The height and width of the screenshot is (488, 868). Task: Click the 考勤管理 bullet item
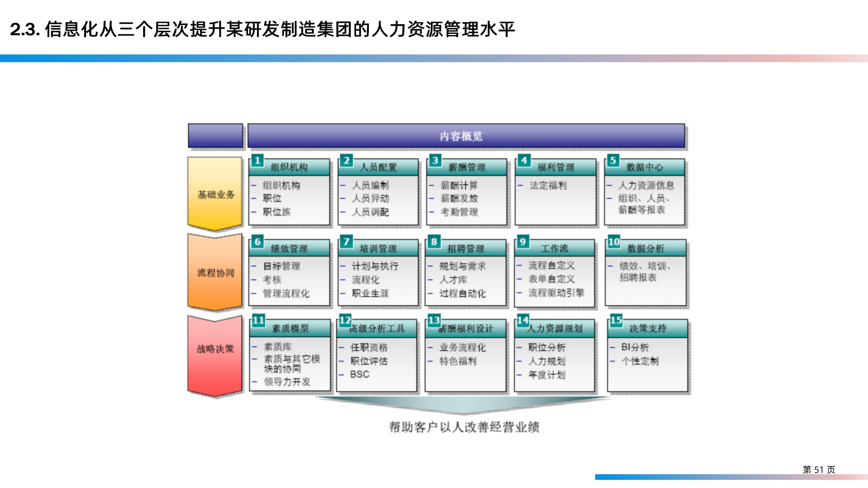coord(459,212)
